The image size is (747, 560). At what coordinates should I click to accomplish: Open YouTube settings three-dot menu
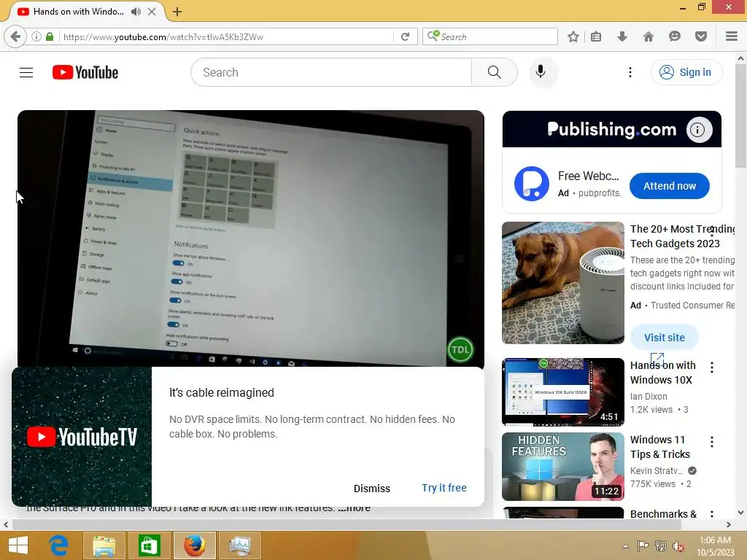coord(630,72)
